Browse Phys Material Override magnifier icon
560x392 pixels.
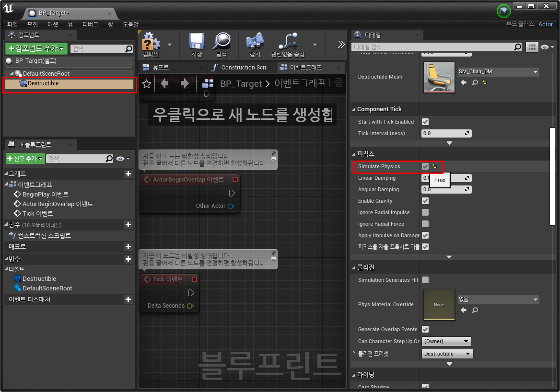pyautogui.click(x=475, y=310)
